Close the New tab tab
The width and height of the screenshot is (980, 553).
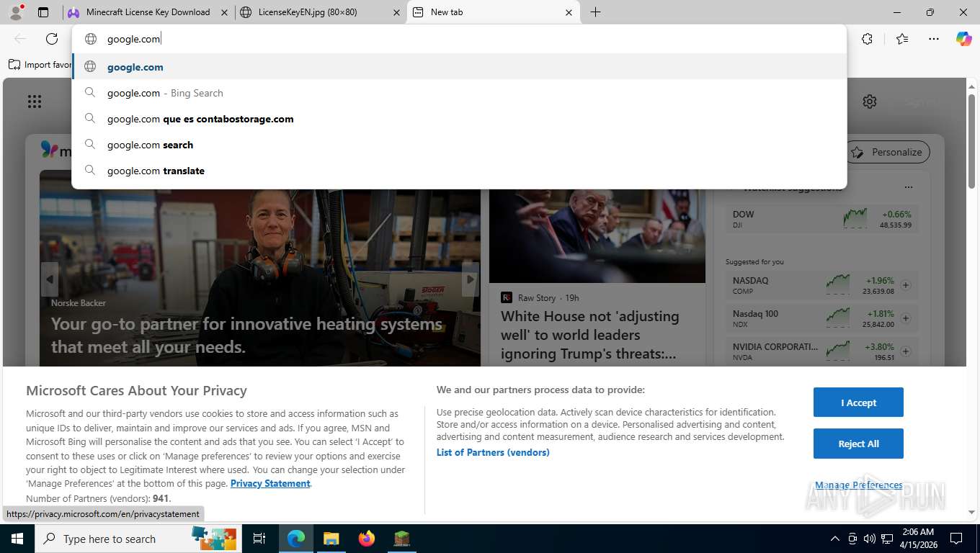click(x=569, y=12)
